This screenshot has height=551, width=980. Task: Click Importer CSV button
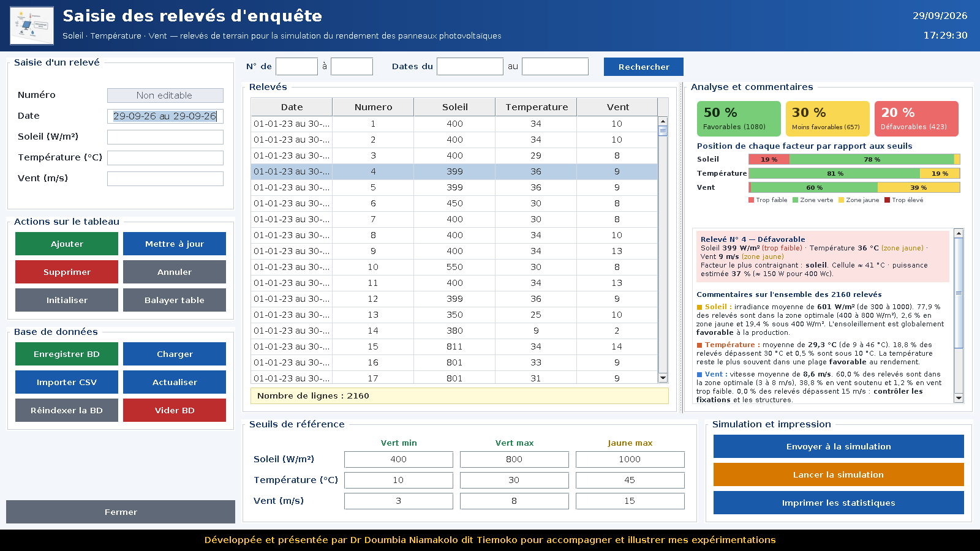[x=67, y=382]
